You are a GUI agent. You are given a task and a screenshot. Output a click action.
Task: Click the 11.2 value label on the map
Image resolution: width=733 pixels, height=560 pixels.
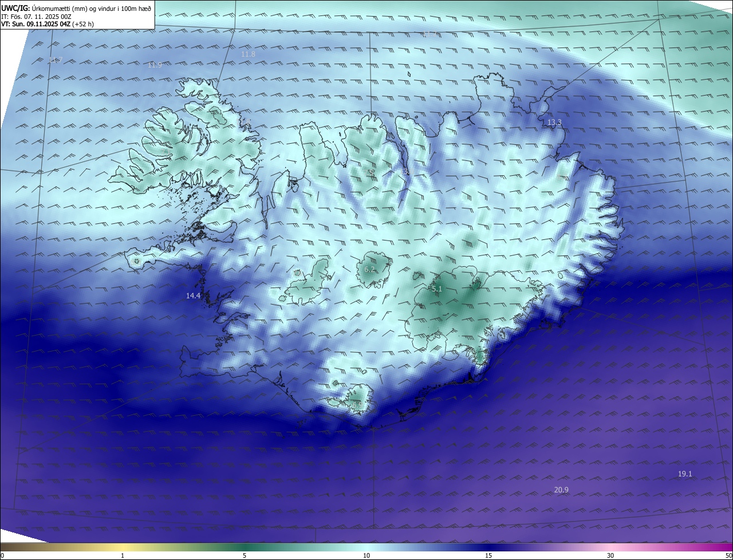[x=429, y=34]
